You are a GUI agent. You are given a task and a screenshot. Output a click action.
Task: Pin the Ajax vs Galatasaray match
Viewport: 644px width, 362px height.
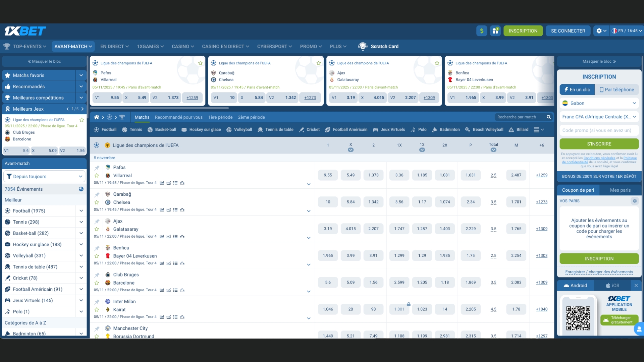[x=97, y=222]
